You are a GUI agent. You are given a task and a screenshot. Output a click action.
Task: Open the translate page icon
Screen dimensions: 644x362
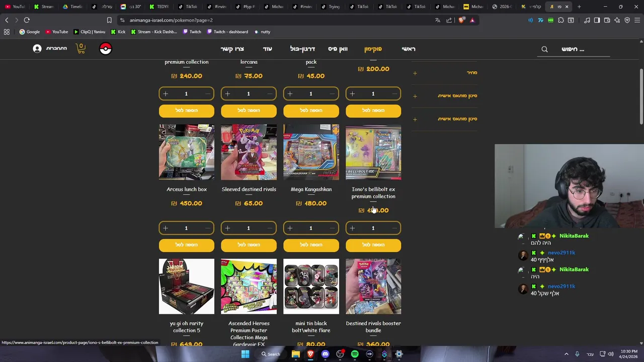click(x=437, y=20)
